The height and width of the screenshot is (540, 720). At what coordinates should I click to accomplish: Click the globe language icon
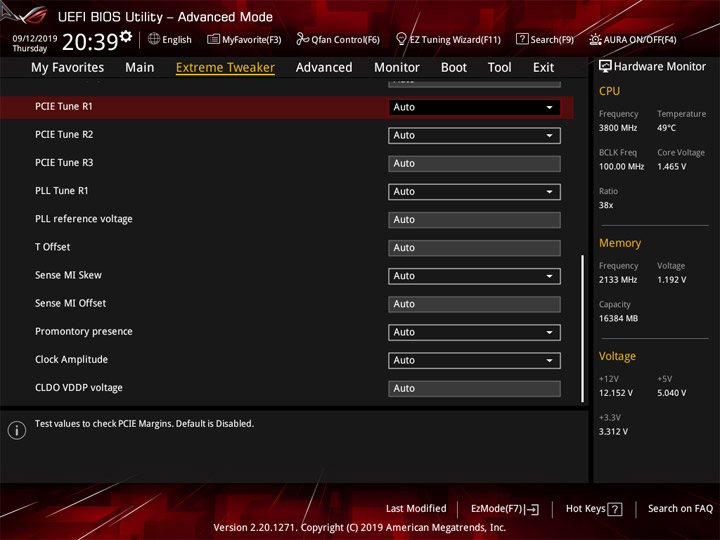(154, 39)
